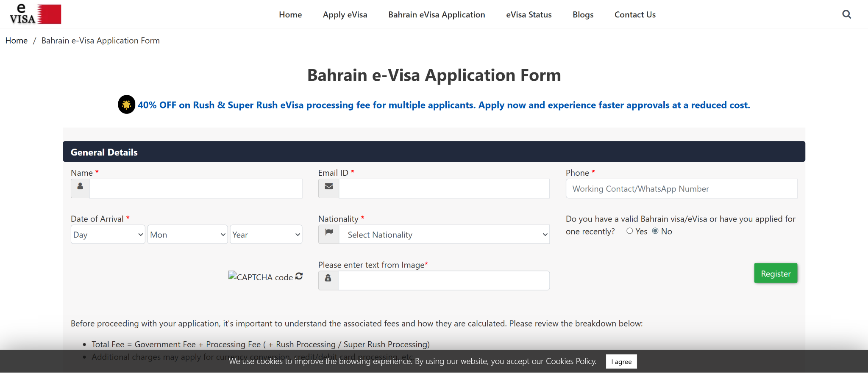Click the eVisa logo in header
The image size is (868, 373).
(x=36, y=14)
